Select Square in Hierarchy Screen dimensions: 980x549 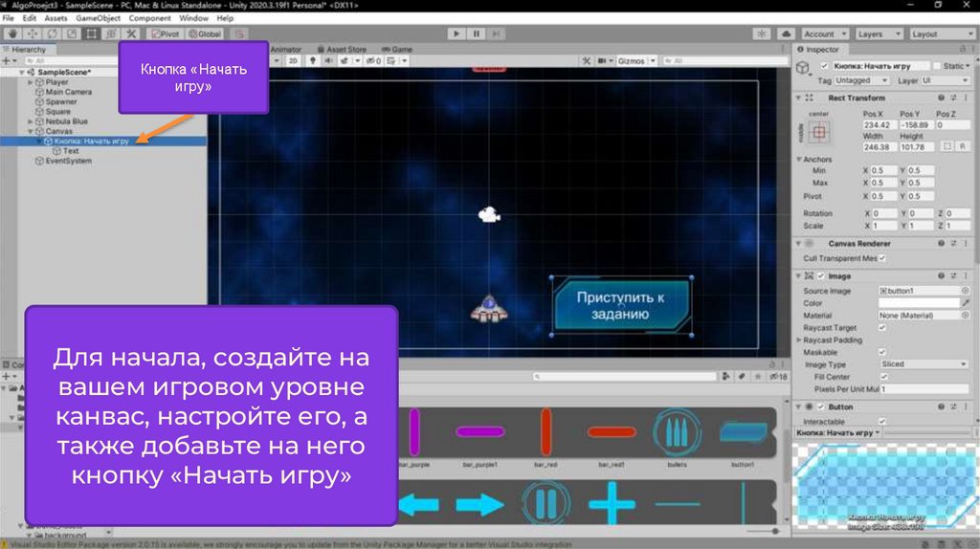[x=57, y=111]
